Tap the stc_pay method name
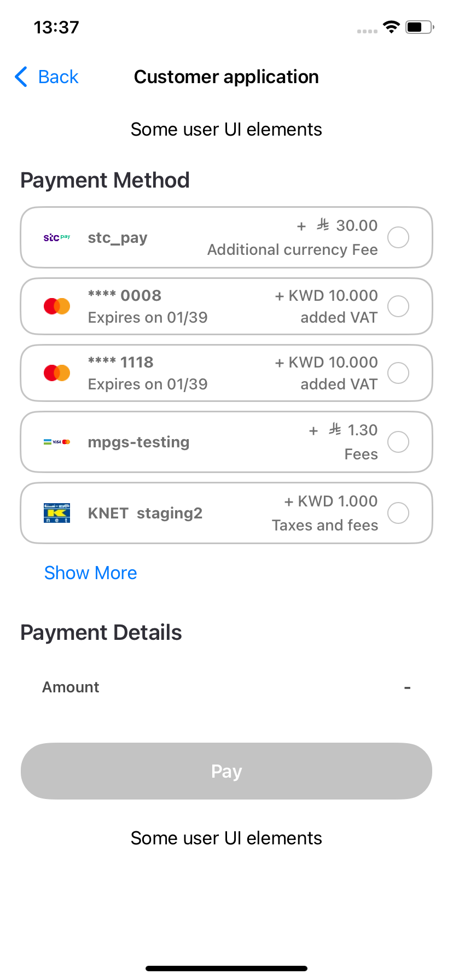The width and height of the screenshot is (453, 980). pos(118,238)
